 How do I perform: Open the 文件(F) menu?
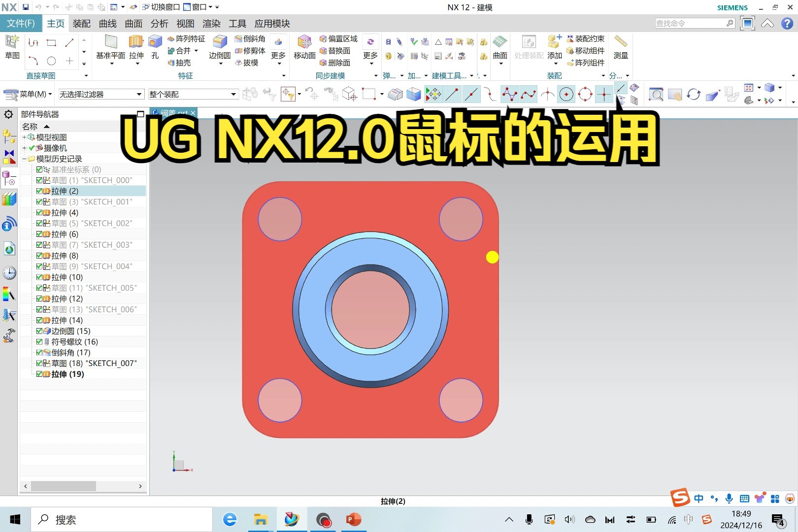[21, 23]
